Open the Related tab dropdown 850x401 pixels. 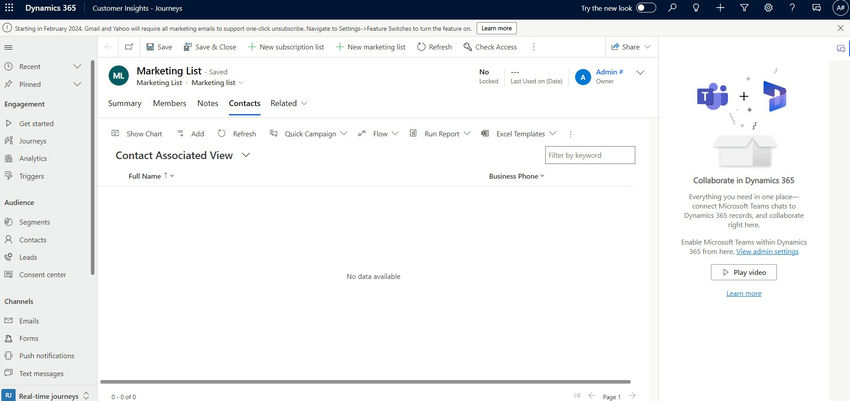click(x=289, y=104)
